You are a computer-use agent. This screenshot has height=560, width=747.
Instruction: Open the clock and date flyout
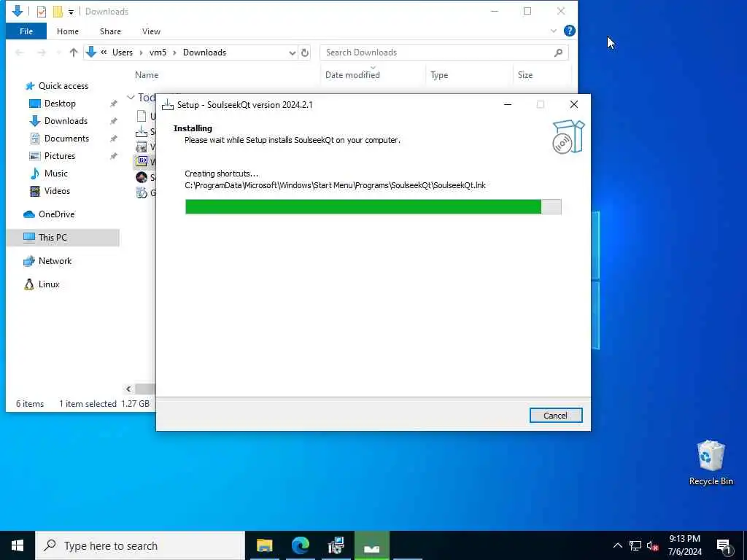pos(684,545)
